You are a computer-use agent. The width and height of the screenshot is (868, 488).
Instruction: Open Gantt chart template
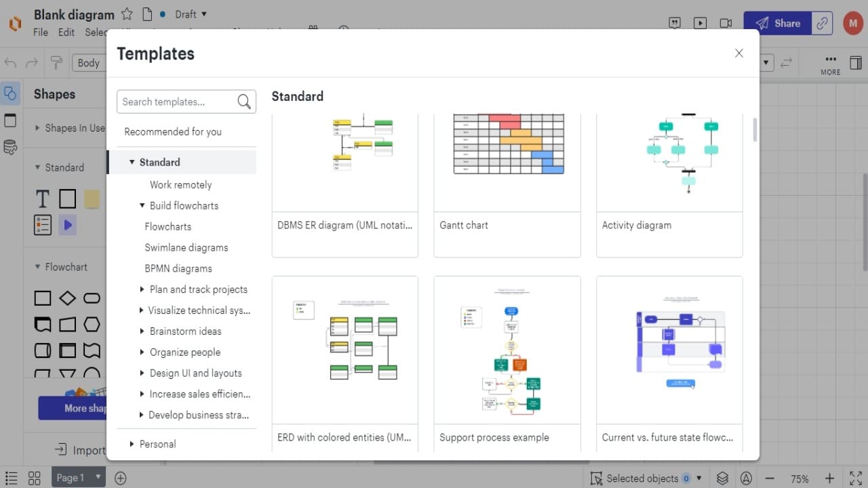pos(507,186)
